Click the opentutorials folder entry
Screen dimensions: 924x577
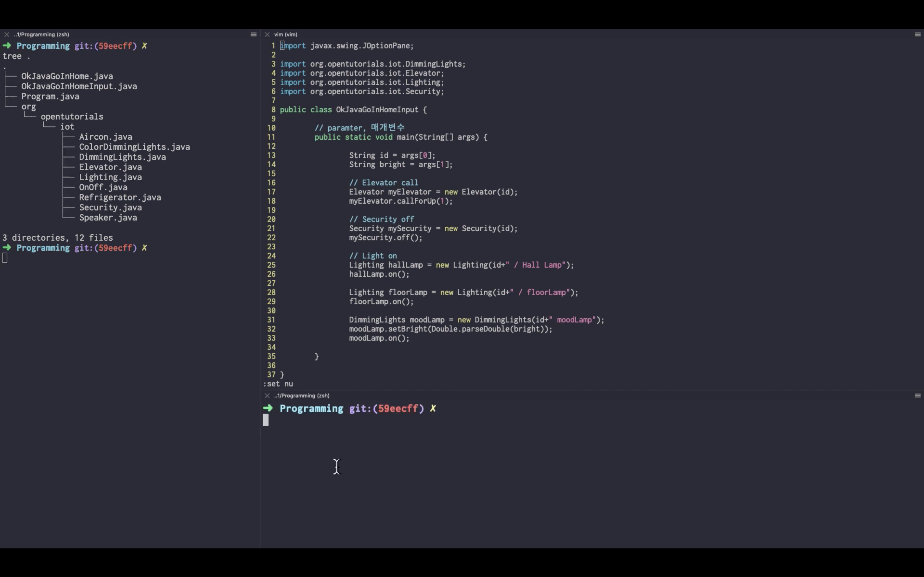coord(72,116)
